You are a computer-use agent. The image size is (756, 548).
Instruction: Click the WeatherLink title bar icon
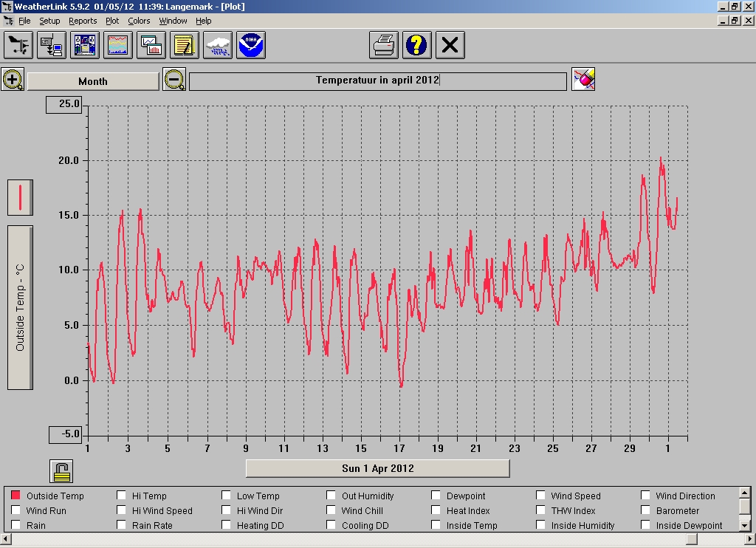(x=7, y=6)
